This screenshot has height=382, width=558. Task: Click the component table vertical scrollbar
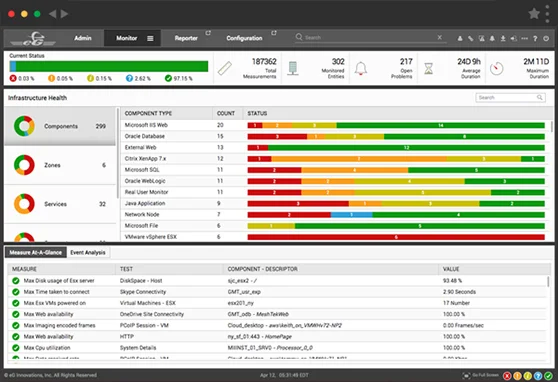coord(552,126)
